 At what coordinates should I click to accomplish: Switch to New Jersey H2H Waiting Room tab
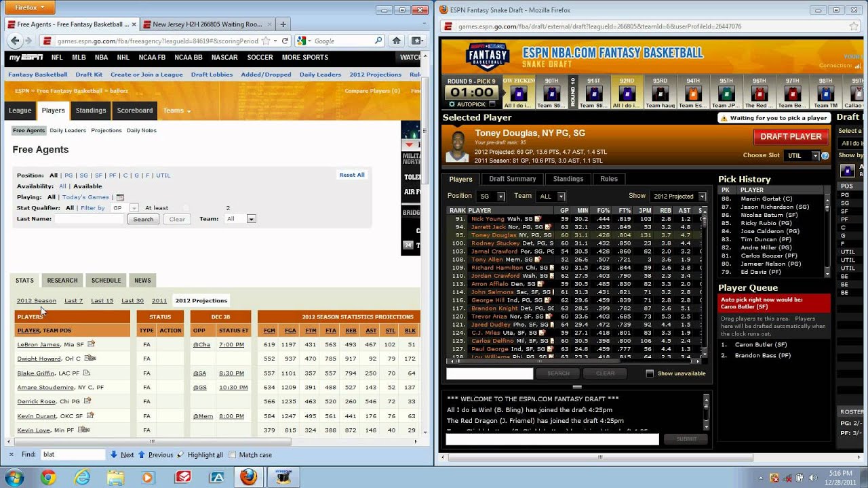point(207,24)
